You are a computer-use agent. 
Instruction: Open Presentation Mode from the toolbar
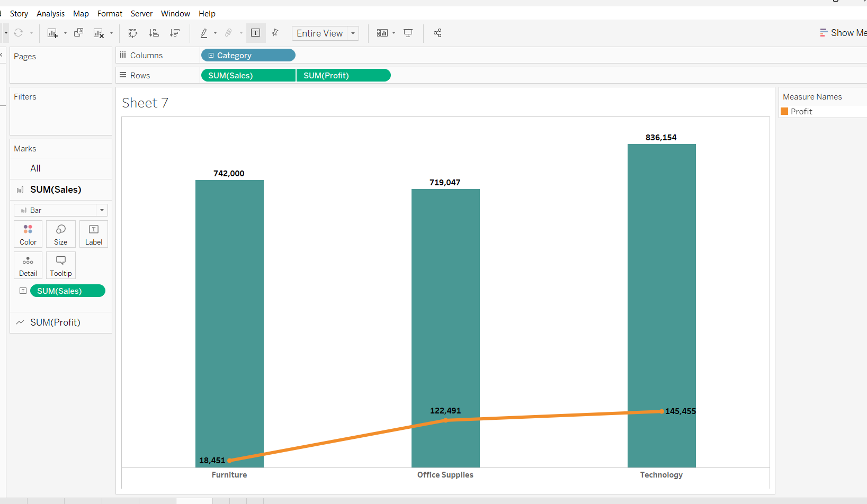(x=408, y=33)
